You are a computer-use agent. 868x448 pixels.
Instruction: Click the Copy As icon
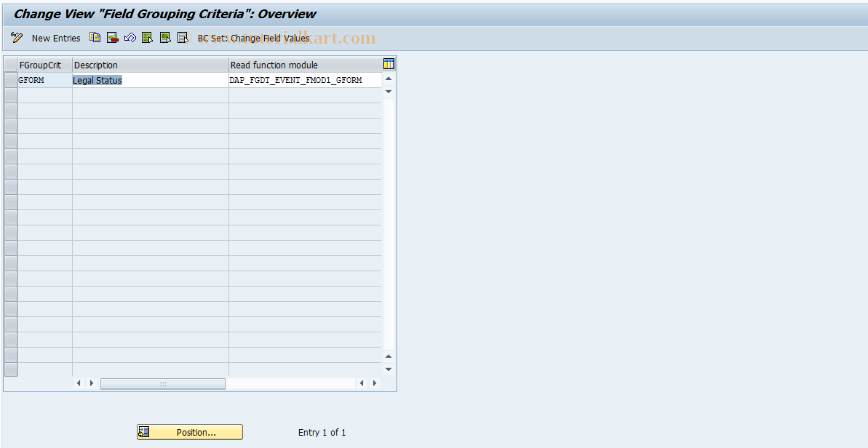(x=95, y=38)
